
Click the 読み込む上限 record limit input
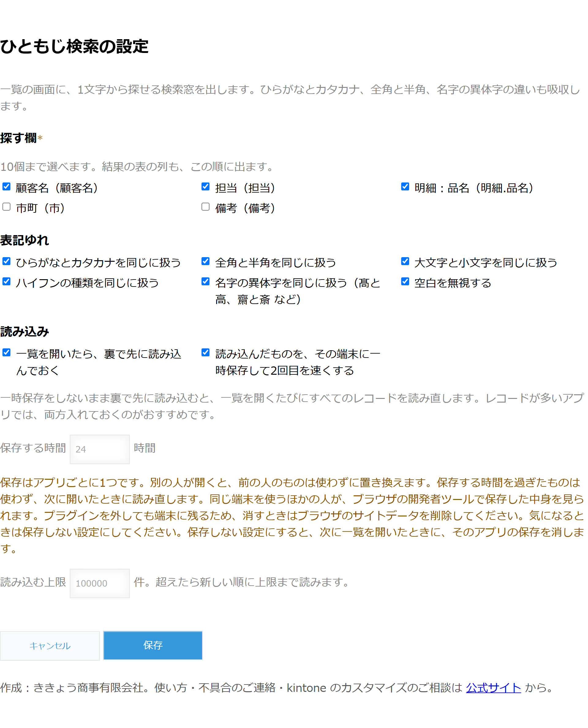pos(100,584)
